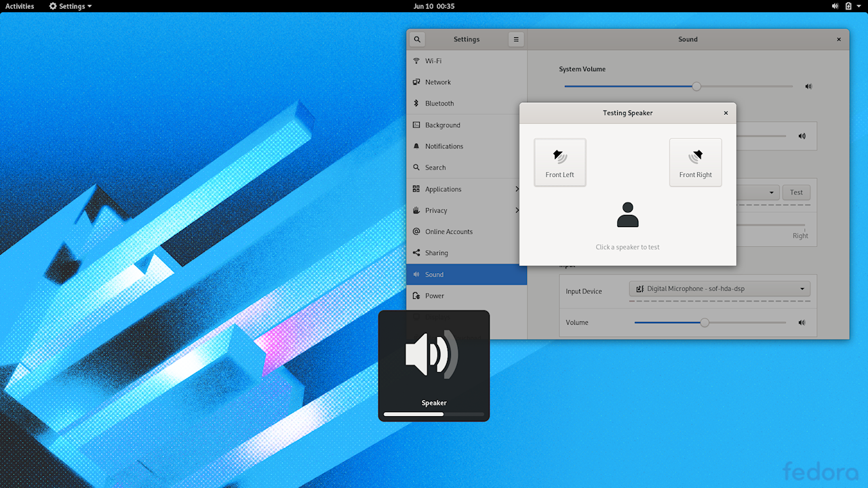This screenshot has width=868, height=488.
Task: Open Bluetooth settings
Action: pos(467,104)
